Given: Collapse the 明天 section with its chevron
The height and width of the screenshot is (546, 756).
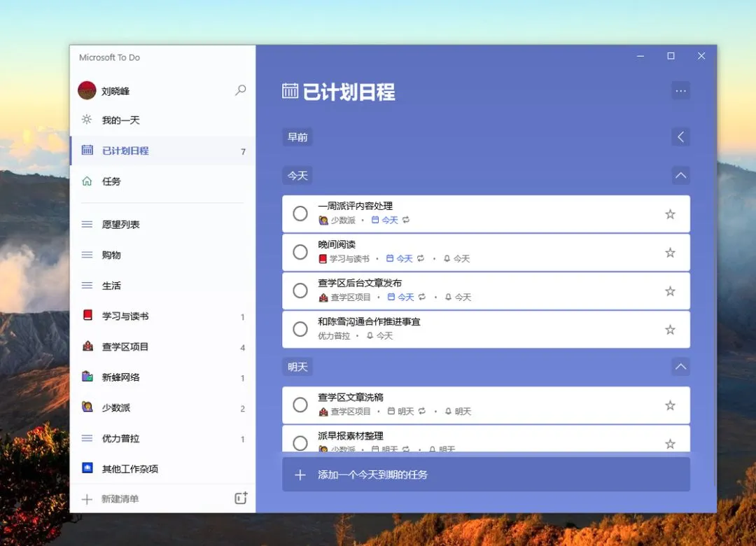Looking at the screenshot, I should (680, 367).
